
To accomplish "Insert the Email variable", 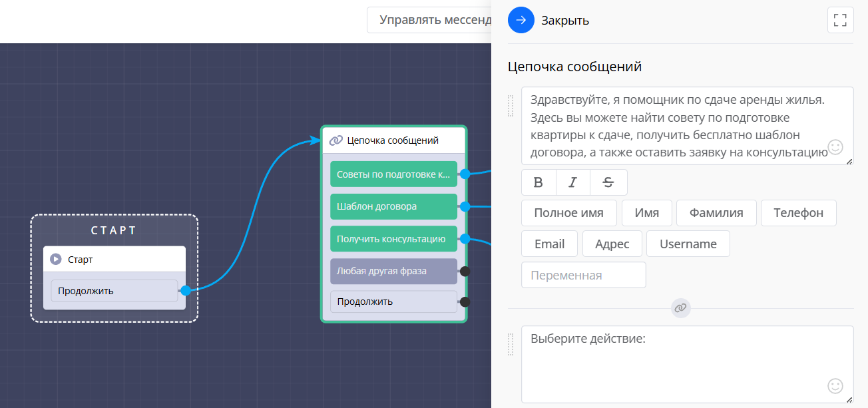I will [549, 244].
